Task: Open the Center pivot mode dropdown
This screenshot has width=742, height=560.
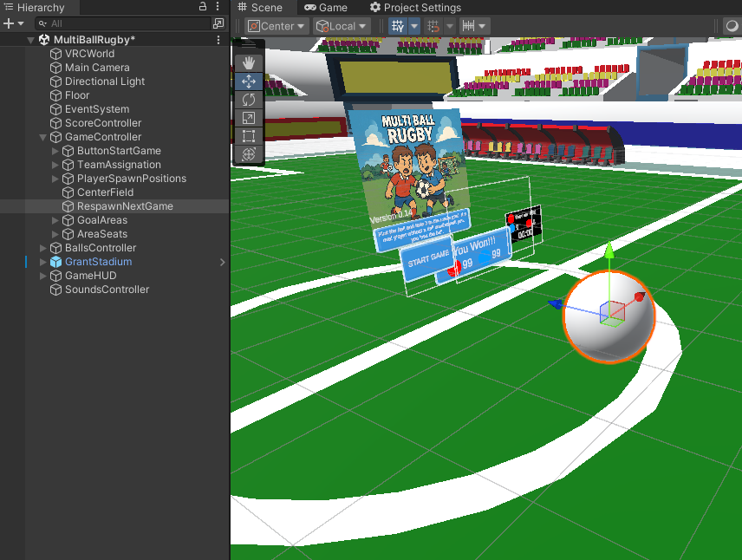Action: pyautogui.click(x=277, y=26)
